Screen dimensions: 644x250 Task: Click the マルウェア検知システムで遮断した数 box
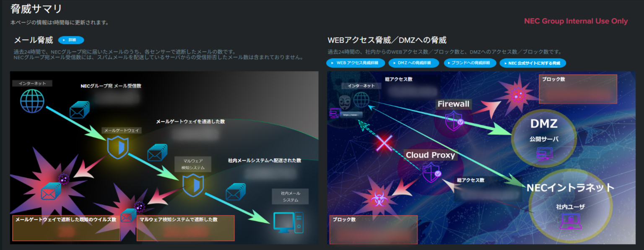(185, 228)
